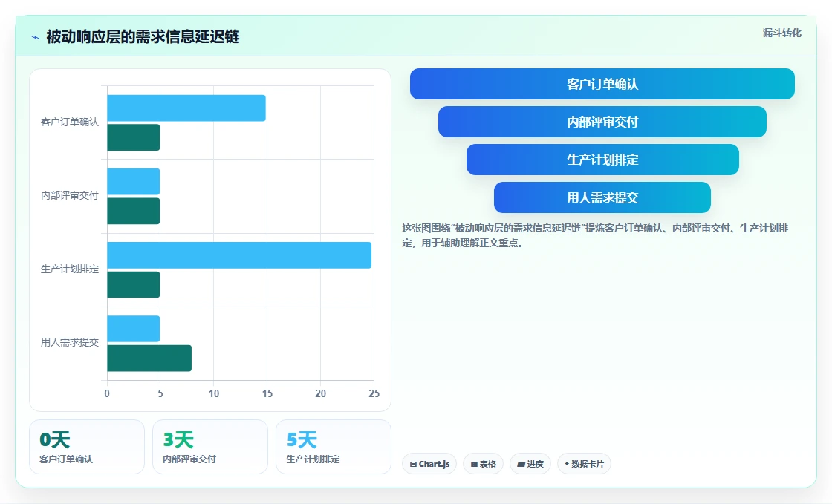Click the dark green bar for 客户订单确认
Screen dimensions: 832x504
(x=133, y=137)
